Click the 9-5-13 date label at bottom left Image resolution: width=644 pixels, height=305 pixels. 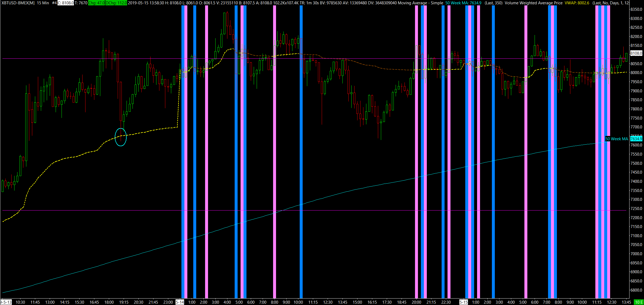point(6,302)
